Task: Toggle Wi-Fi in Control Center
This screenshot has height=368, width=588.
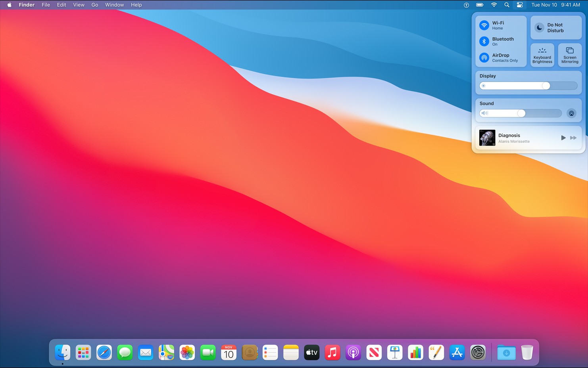Action: tap(484, 25)
